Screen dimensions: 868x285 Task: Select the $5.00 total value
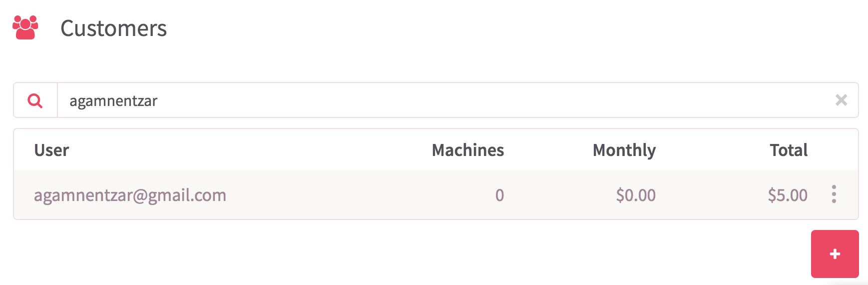(788, 195)
